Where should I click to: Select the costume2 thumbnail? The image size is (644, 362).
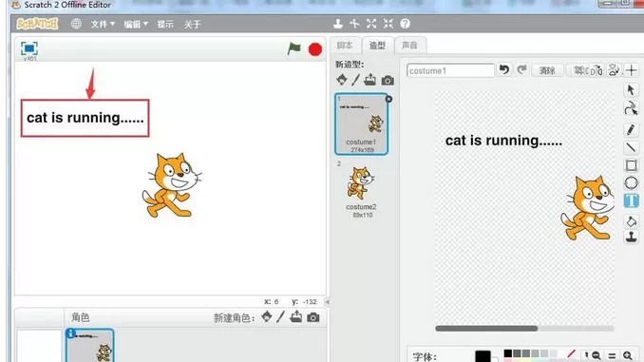[361, 189]
